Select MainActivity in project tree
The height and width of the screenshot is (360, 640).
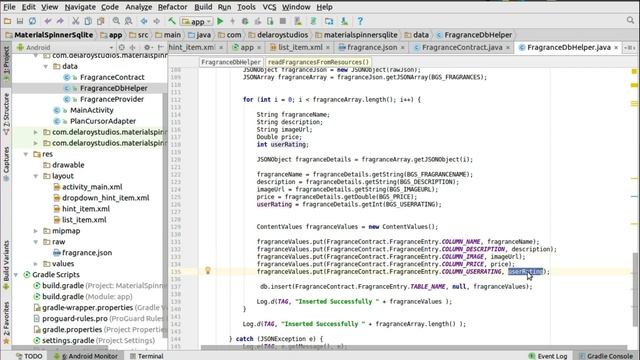pos(91,110)
